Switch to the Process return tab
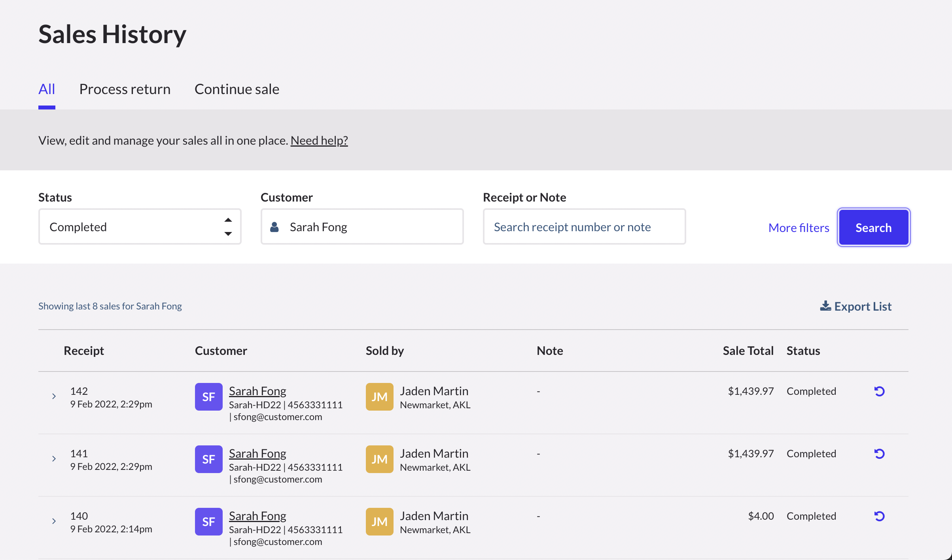The image size is (952, 560). tap(125, 89)
